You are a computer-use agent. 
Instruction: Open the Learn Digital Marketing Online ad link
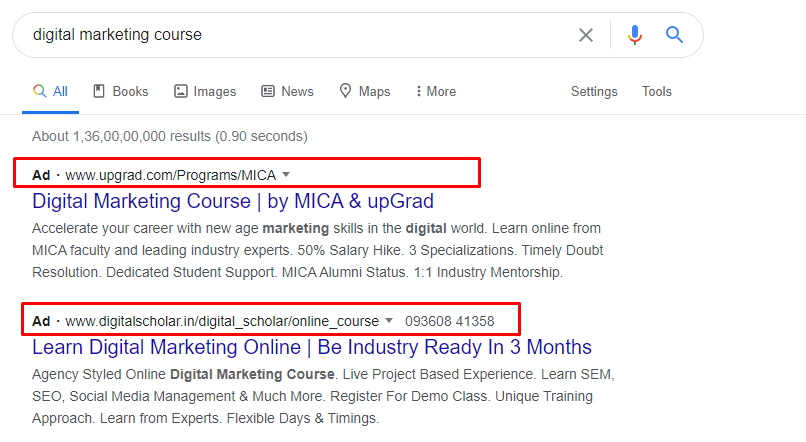[312, 347]
